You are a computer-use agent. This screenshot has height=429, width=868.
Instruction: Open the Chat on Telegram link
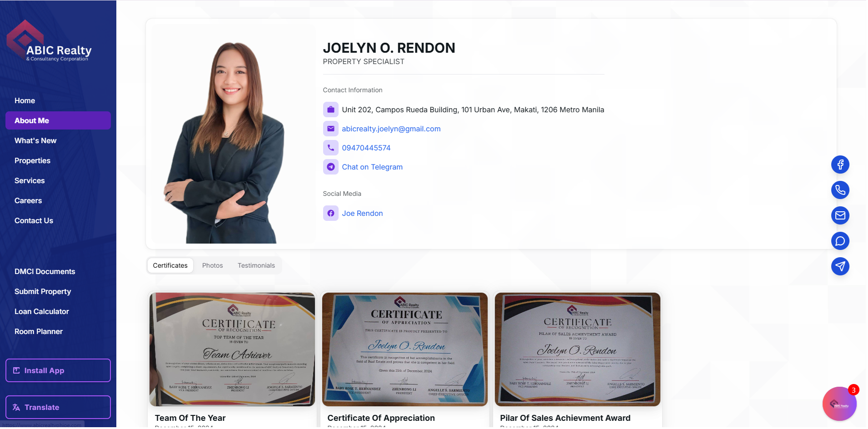[x=372, y=167]
